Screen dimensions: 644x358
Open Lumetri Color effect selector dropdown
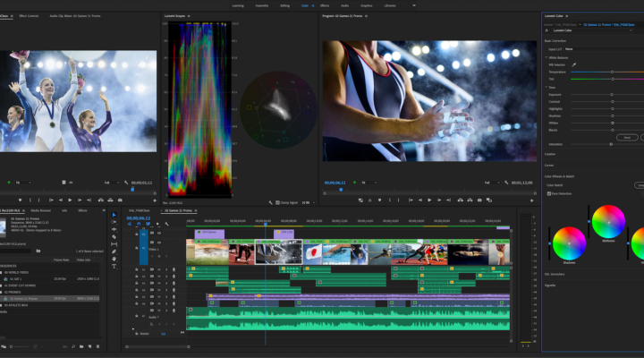pos(591,30)
